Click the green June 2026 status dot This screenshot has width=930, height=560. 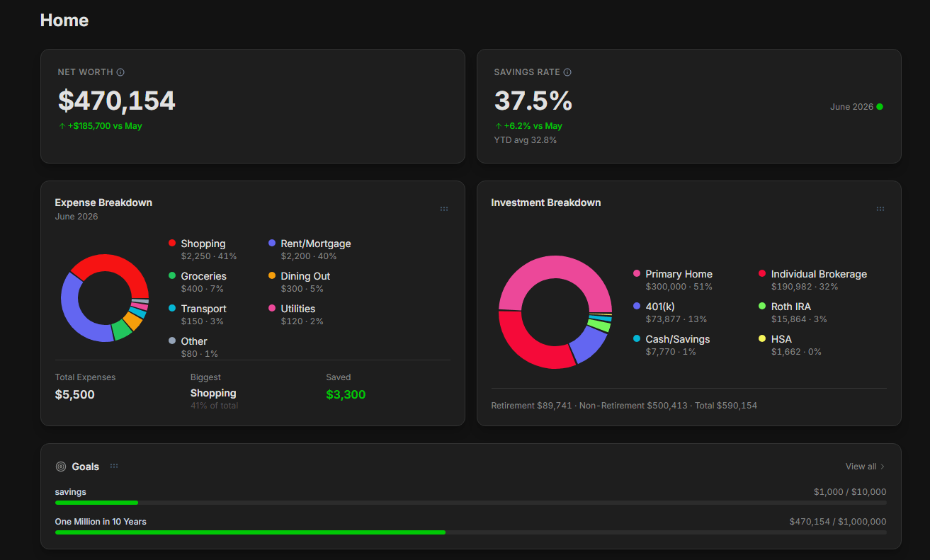coord(880,107)
